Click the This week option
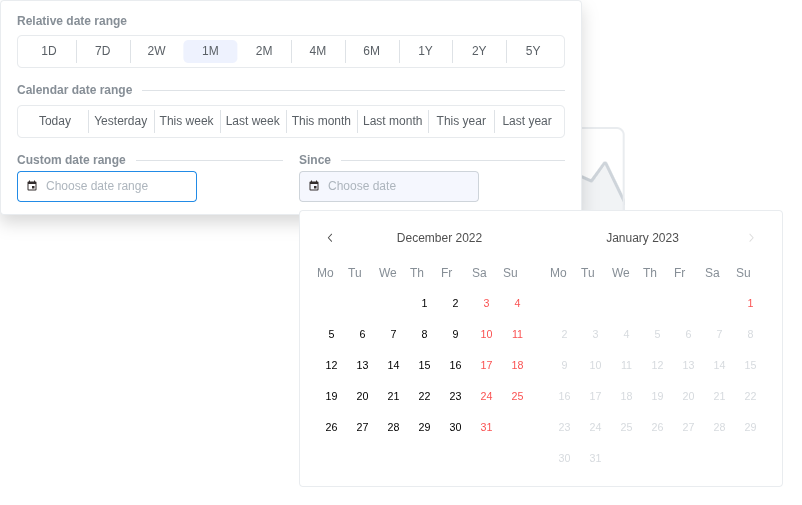 (x=187, y=121)
